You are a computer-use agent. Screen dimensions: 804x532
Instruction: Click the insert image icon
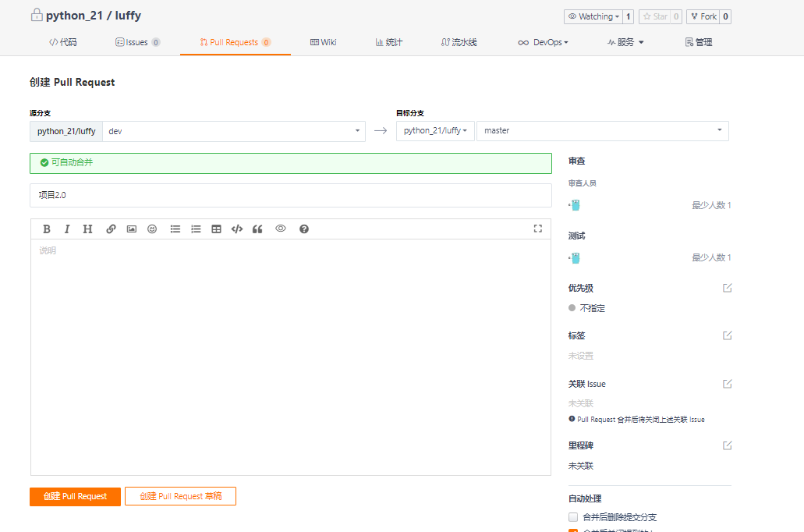(x=132, y=229)
